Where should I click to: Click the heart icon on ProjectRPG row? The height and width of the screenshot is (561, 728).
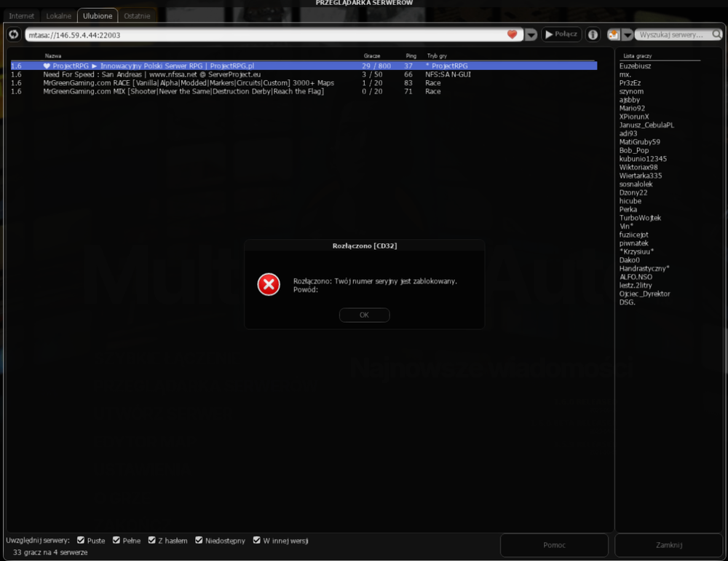pos(47,66)
